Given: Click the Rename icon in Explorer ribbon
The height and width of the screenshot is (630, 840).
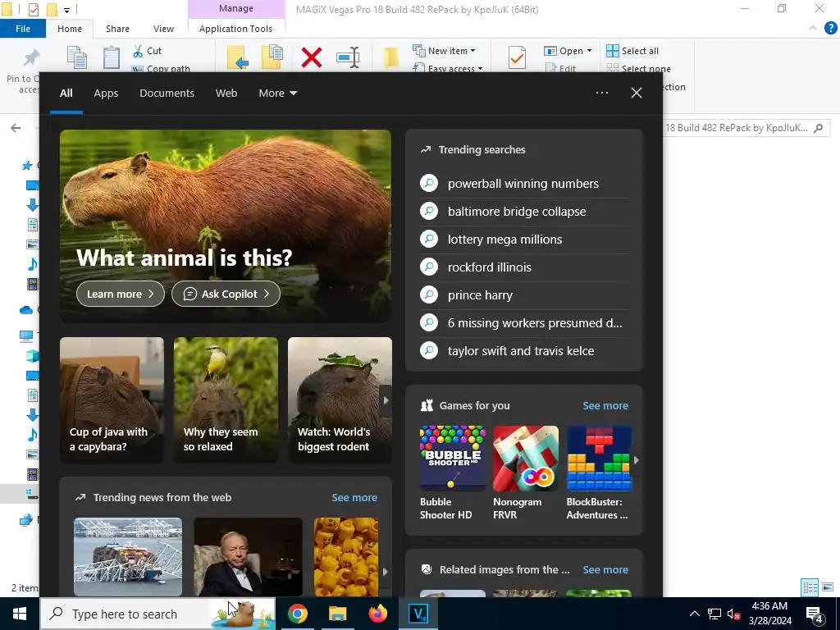Looking at the screenshot, I should click(348, 57).
